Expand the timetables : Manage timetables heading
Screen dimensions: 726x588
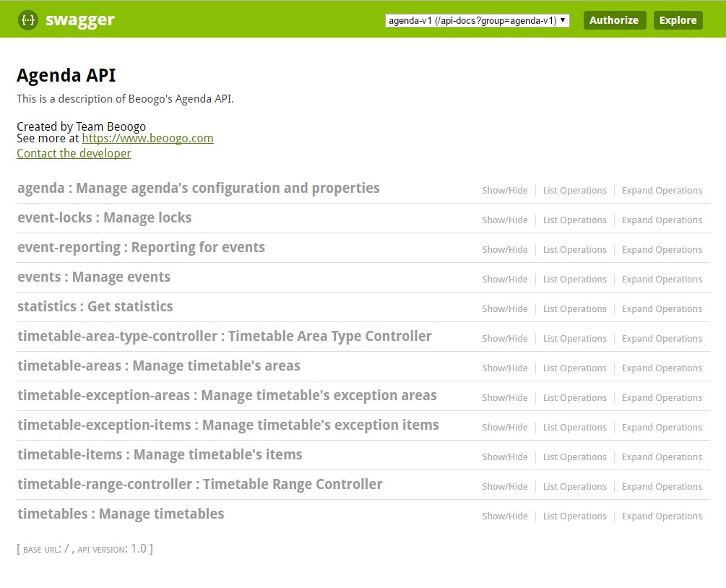(x=121, y=514)
